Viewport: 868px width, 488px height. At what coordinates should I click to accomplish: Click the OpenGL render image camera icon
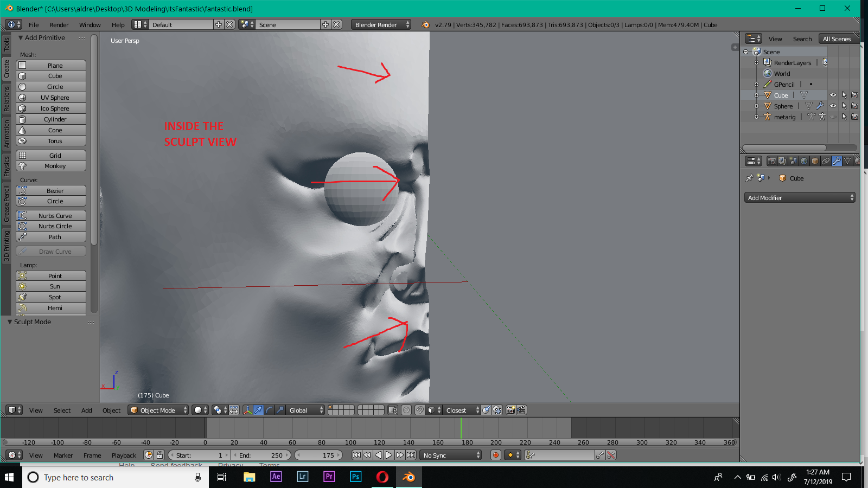click(510, 410)
